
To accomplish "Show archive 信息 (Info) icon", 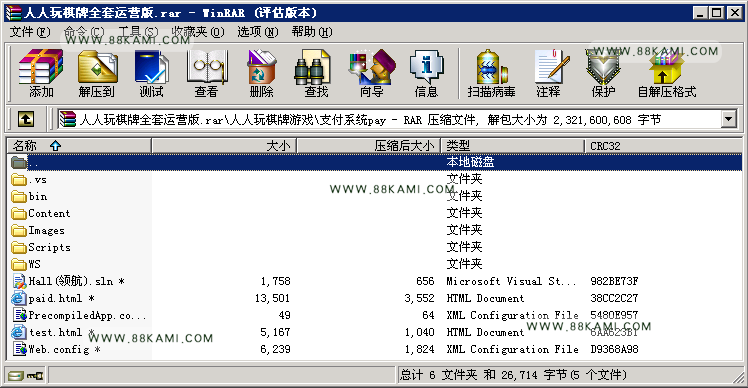I will click(426, 73).
